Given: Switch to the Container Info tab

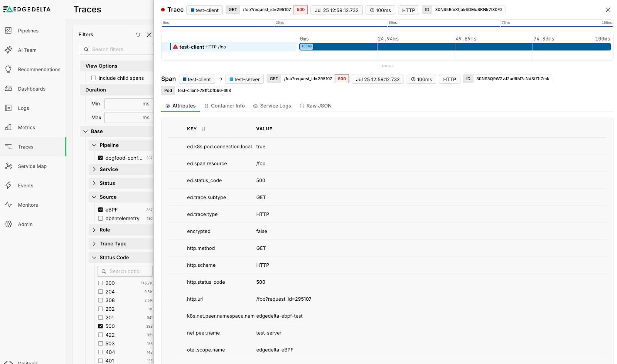Looking at the screenshot, I should coord(224,106).
